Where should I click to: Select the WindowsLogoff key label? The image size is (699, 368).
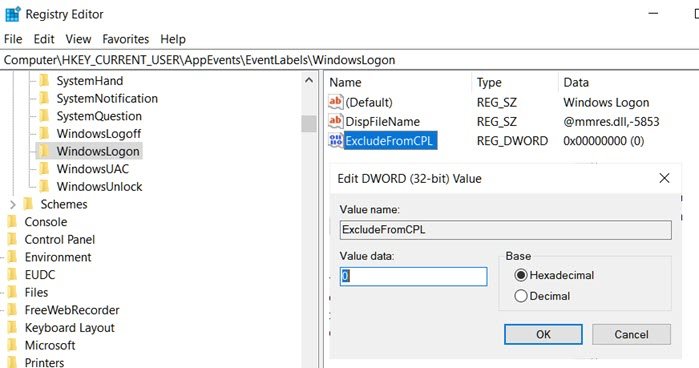(99, 133)
